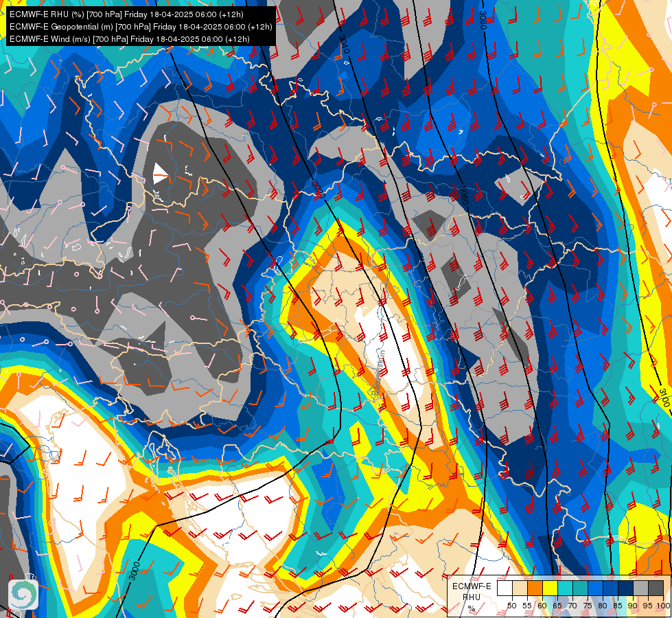Screen dimensions: 672x618
Task: Click the 3100 contour label
Action: [664, 398]
